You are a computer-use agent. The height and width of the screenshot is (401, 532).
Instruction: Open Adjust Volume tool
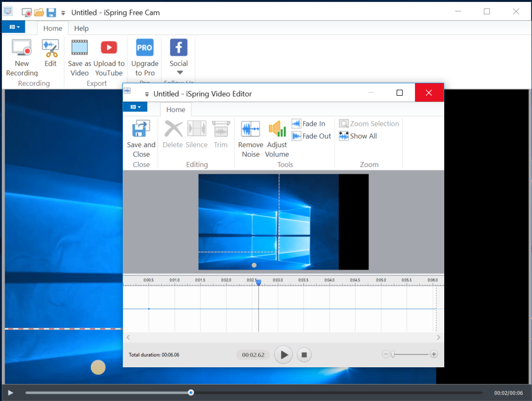(277, 139)
